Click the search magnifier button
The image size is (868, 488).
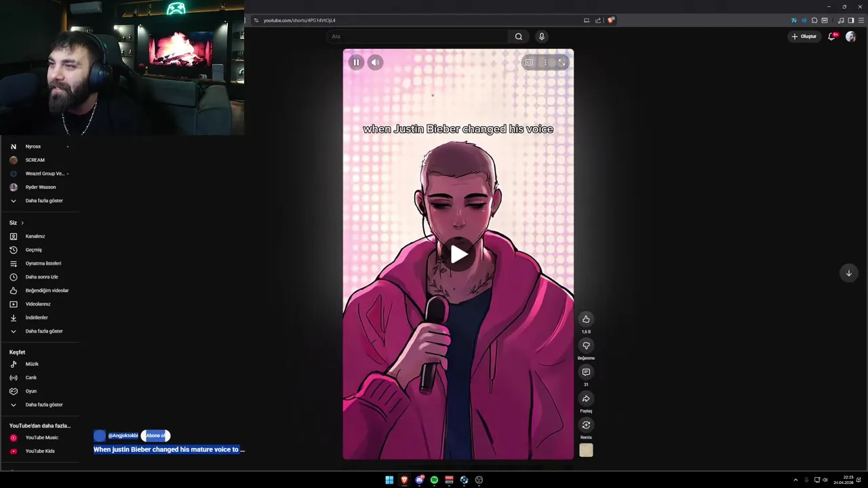(519, 37)
